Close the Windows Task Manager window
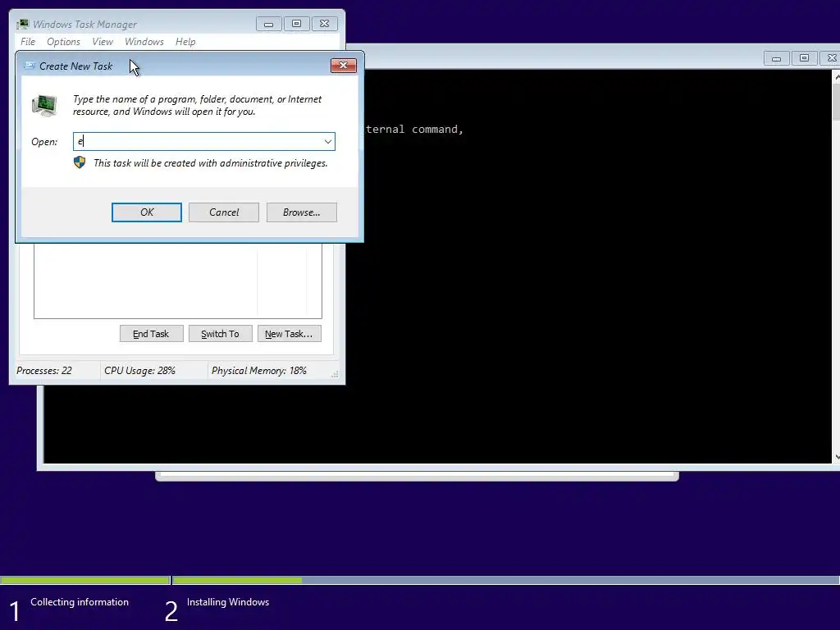The height and width of the screenshot is (630, 840). (324, 24)
